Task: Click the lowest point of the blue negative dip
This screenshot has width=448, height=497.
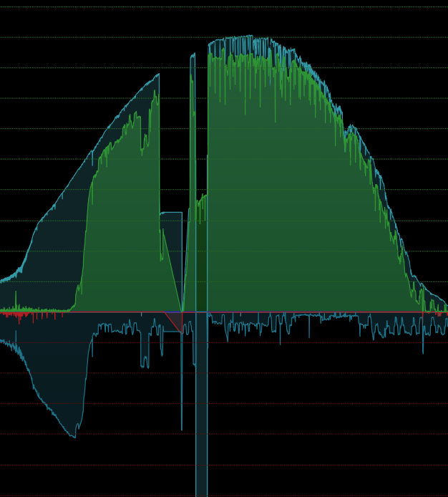Action: coord(74,437)
